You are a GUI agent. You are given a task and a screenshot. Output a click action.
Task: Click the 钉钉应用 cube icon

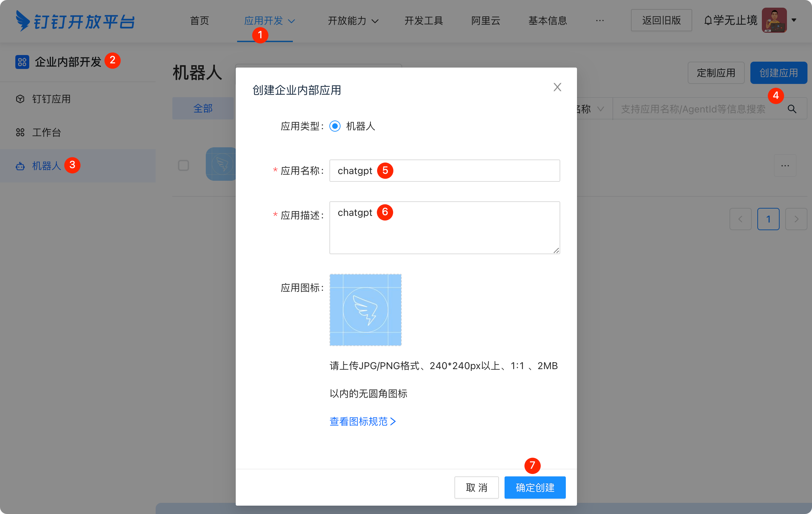click(x=20, y=99)
